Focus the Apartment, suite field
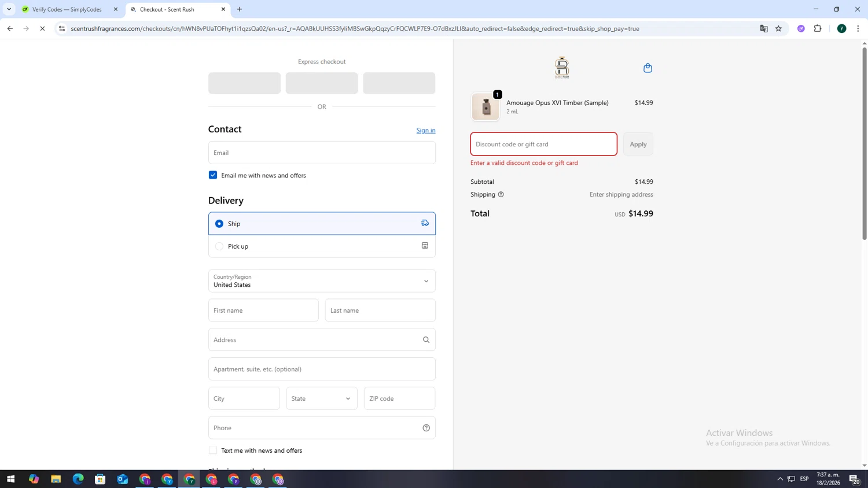The image size is (868, 488). pos(322,369)
